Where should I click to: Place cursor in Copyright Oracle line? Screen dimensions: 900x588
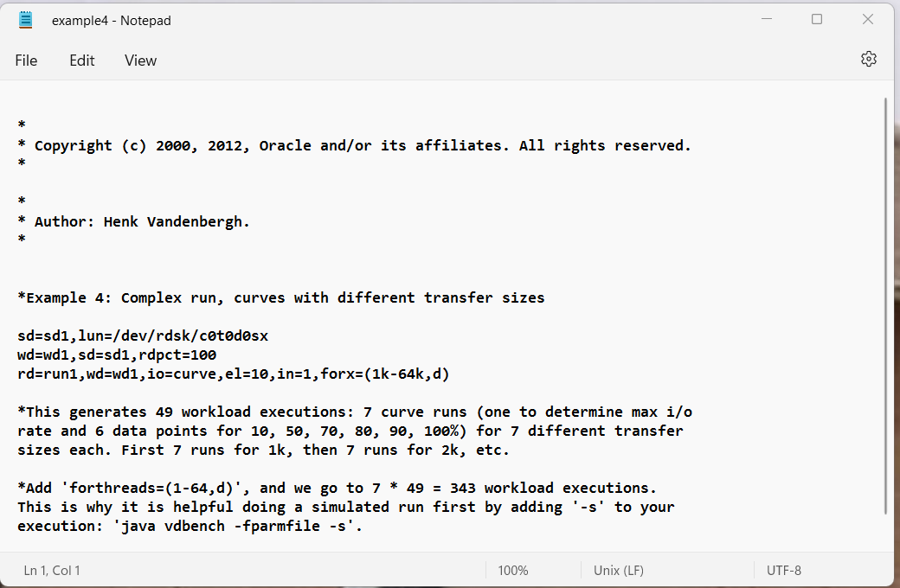pos(354,146)
